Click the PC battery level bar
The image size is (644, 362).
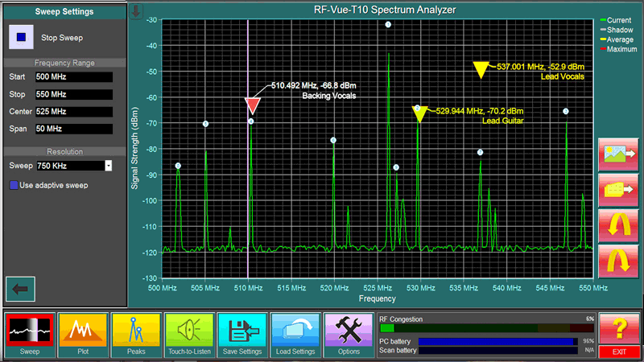coord(498,341)
